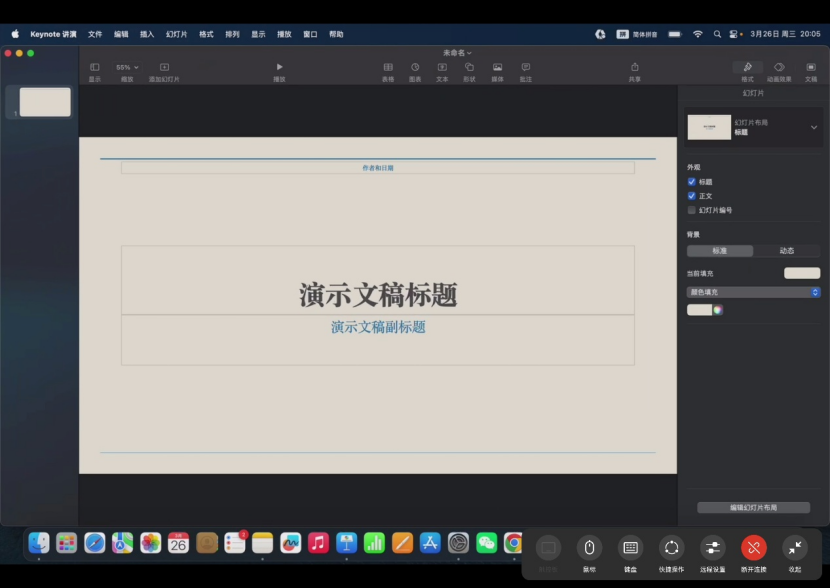
Task: Click the Add Slide (添加幻灯片) button
Action: tap(164, 68)
